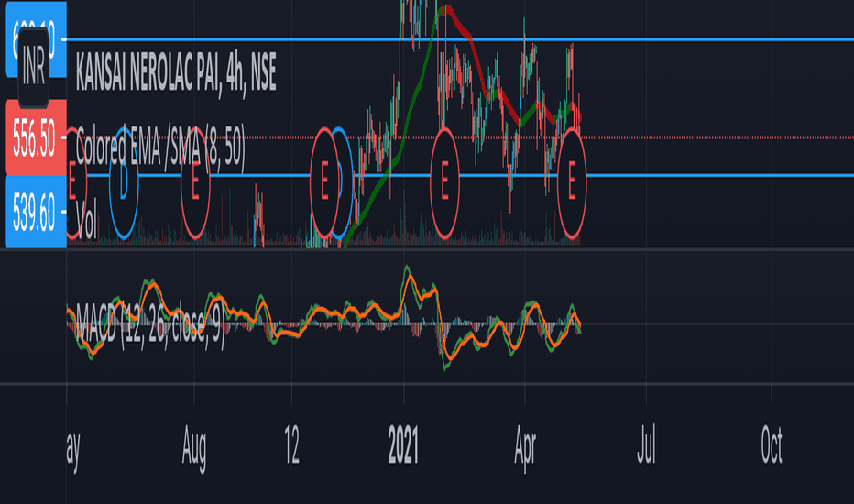Viewport: 854px width, 504px height.
Task: Click the red 556.50 price label
Action: pyautogui.click(x=36, y=137)
